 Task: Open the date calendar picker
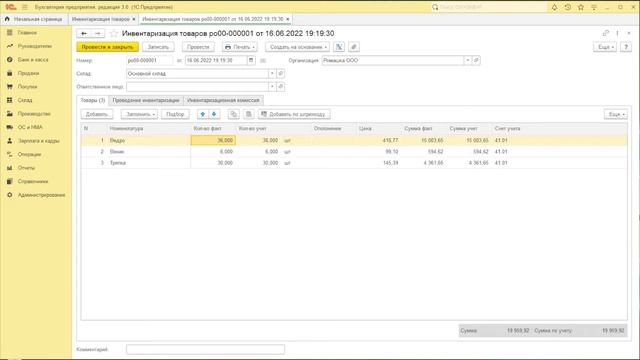point(251,60)
